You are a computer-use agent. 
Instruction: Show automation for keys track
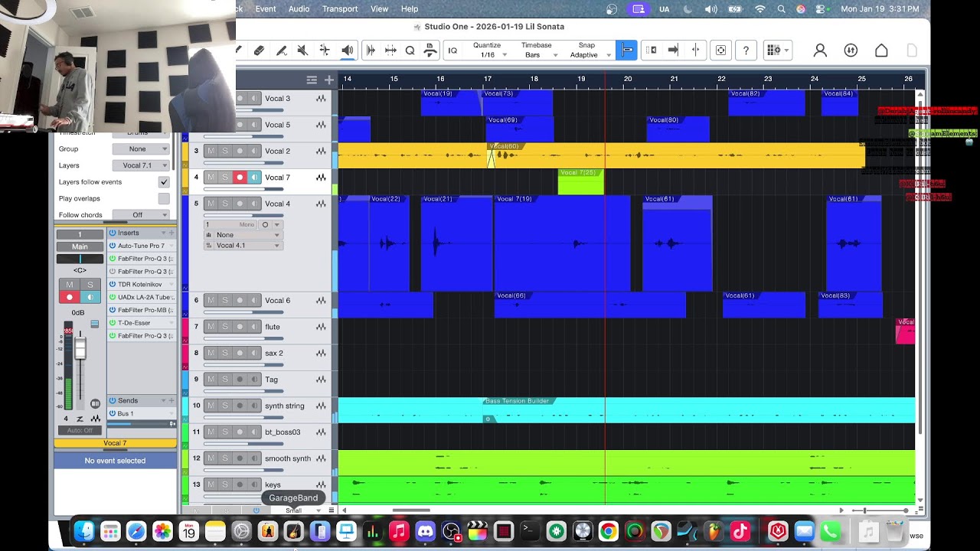[x=321, y=485]
